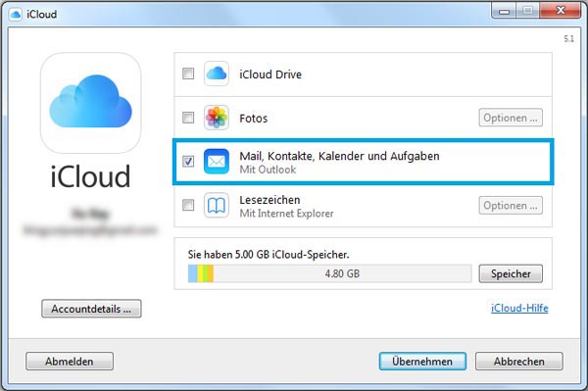The height and width of the screenshot is (391, 588).
Task: Click 'Mail, Kontakte, Kalender und Aufgaben' text
Action: point(339,156)
